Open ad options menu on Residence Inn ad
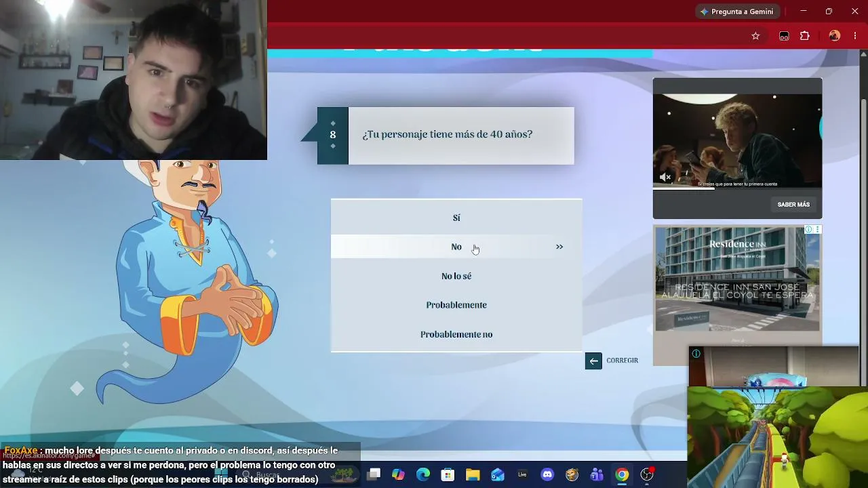This screenshot has height=488, width=868. 817,230
